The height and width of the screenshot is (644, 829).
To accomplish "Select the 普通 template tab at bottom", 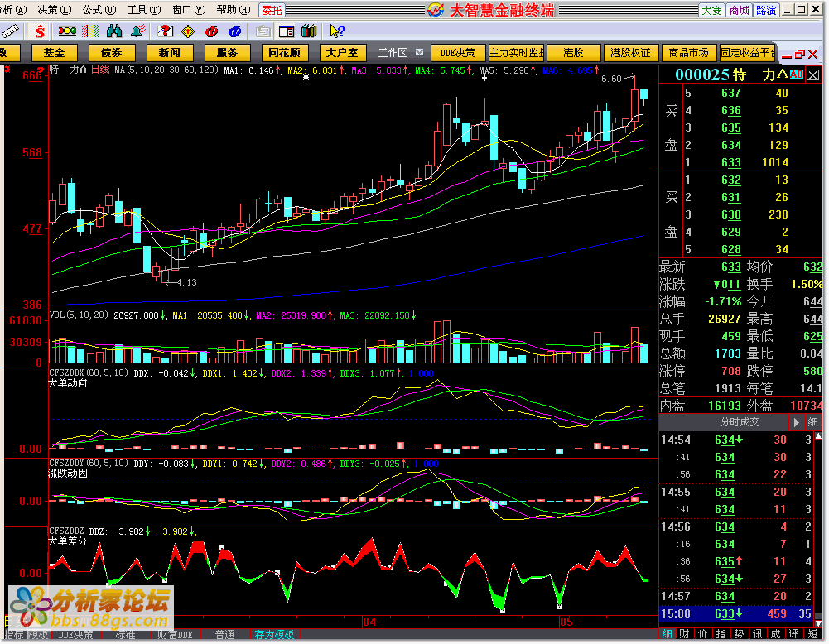I will pos(224,635).
